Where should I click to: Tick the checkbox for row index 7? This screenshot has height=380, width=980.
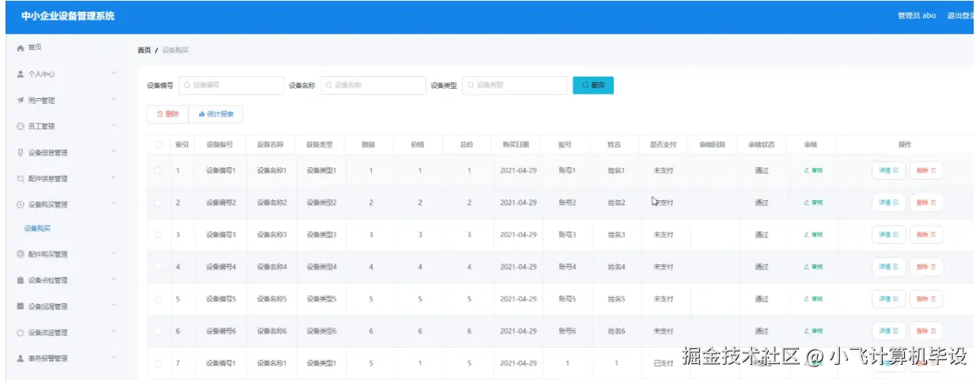pos(159,363)
